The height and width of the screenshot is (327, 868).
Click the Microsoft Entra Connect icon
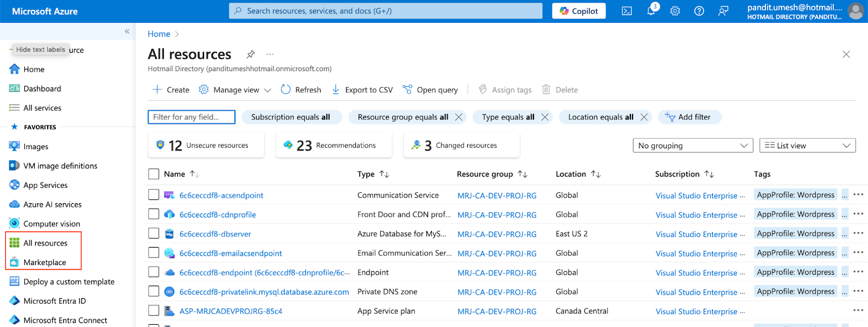tap(15, 320)
